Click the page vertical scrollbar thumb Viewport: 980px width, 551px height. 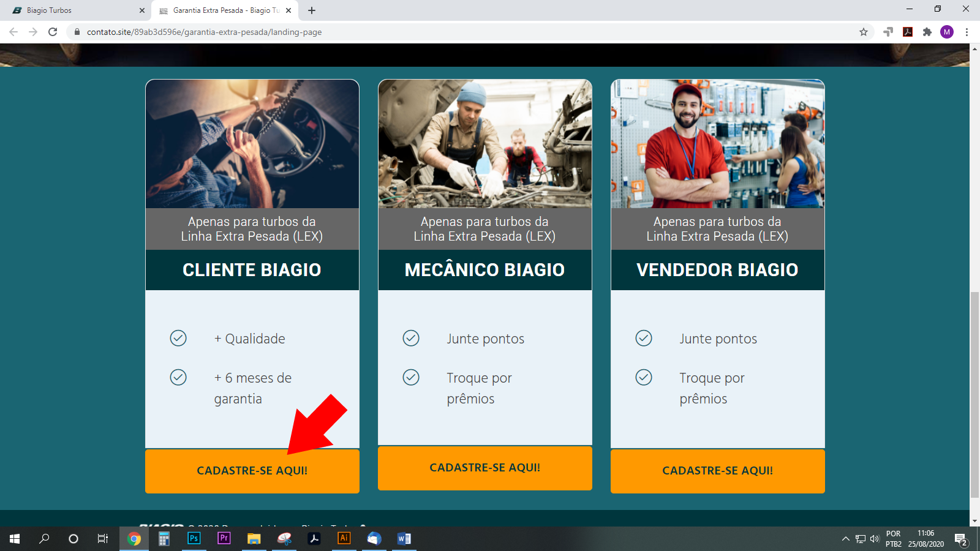tap(974, 395)
